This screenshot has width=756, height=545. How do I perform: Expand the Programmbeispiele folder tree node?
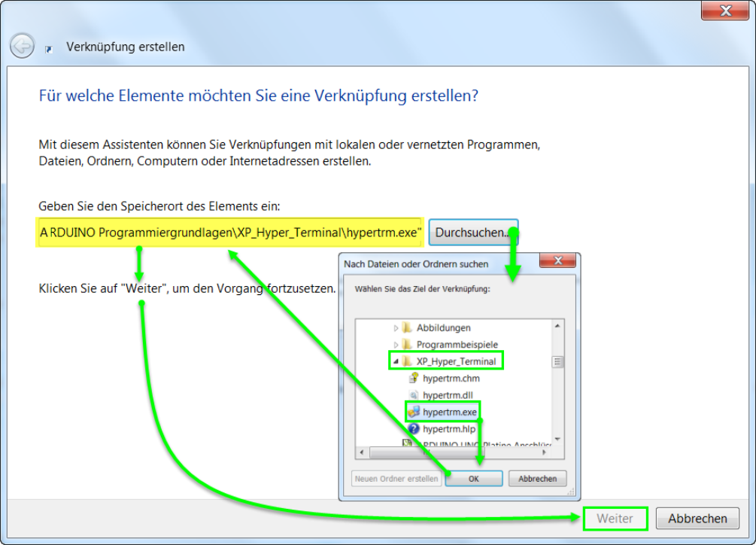396,345
